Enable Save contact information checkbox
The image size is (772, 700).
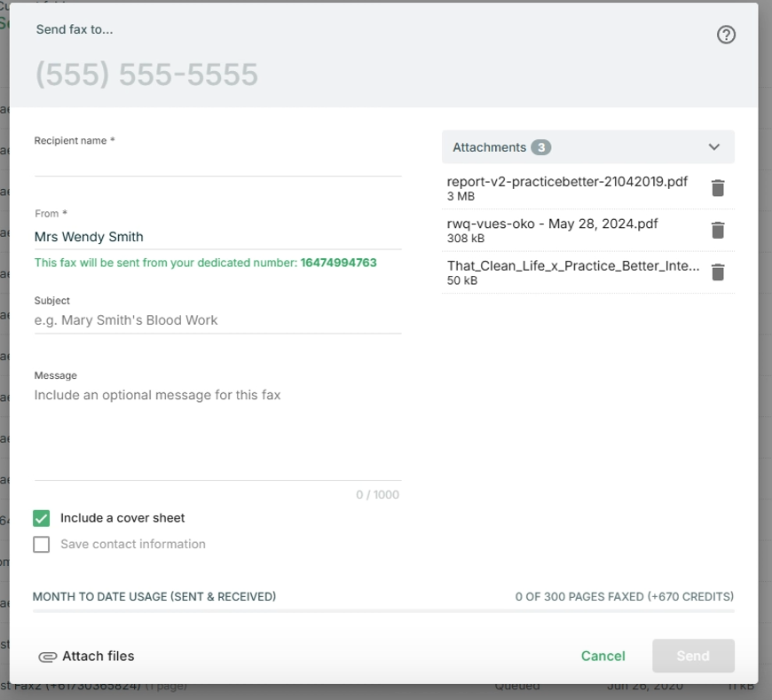42,545
